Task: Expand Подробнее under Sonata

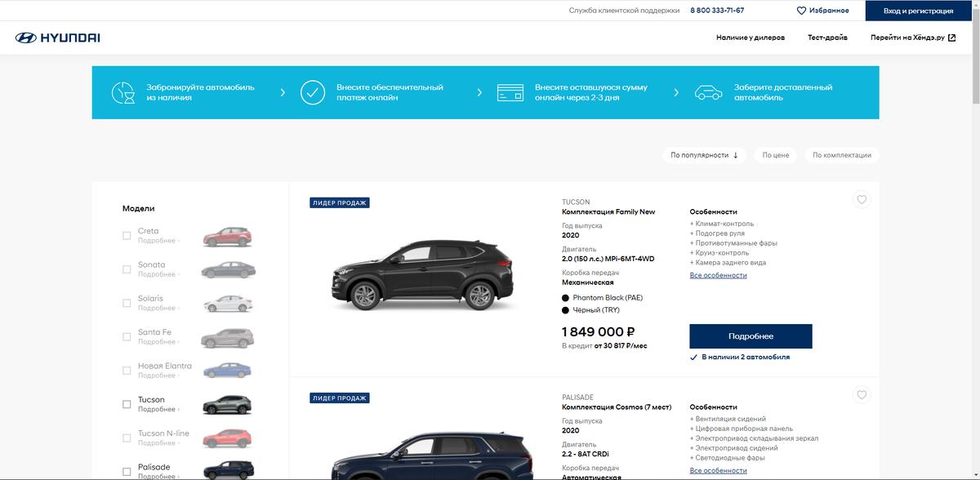Action: [x=158, y=274]
